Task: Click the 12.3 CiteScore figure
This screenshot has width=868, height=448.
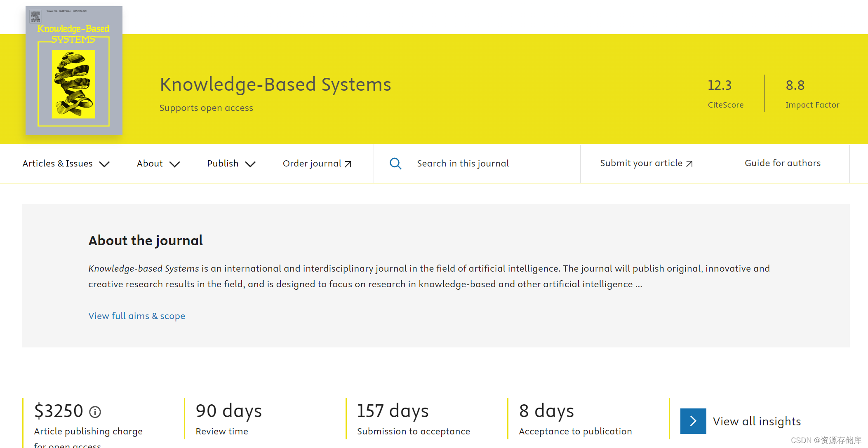Action: (x=720, y=85)
